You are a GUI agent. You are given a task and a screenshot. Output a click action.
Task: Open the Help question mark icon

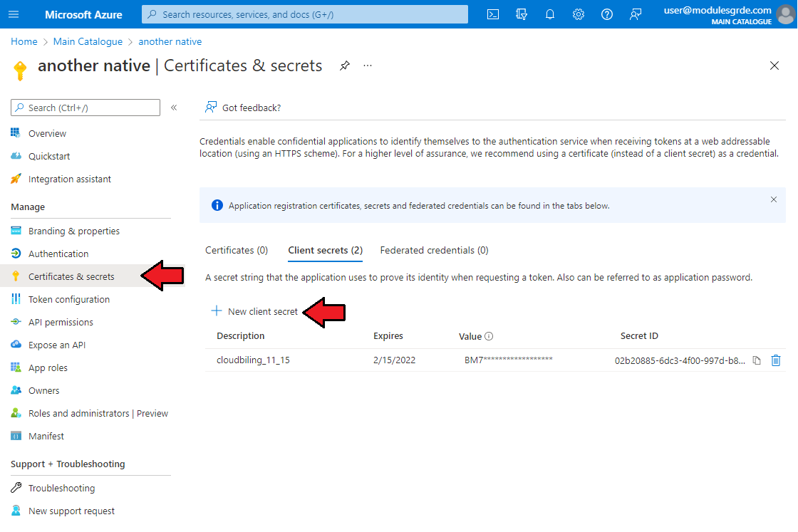606,14
